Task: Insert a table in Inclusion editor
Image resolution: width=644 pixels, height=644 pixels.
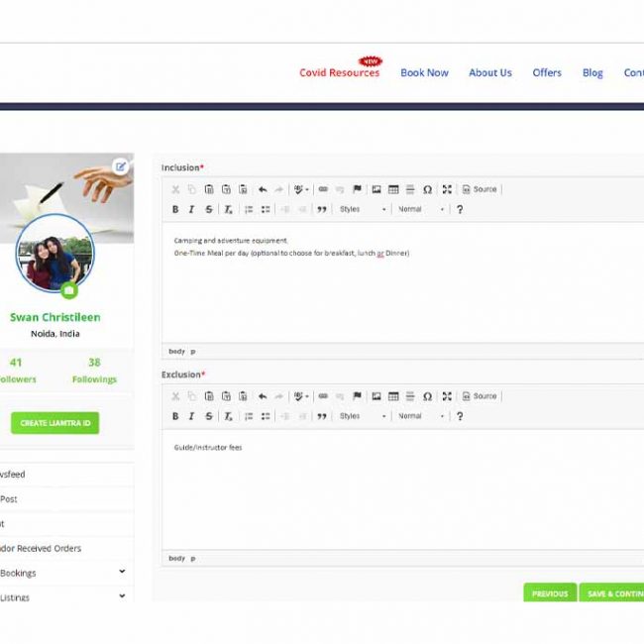Action: pos(393,189)
